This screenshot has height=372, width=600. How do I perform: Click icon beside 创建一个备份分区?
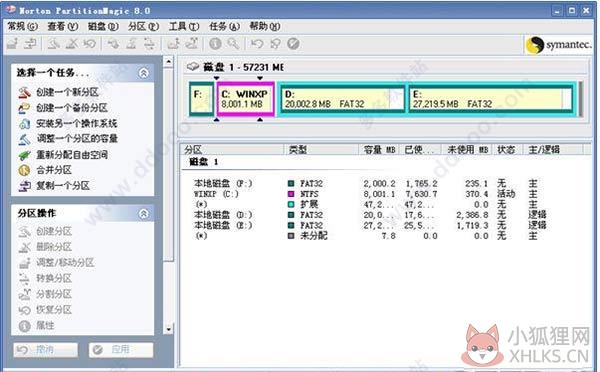click(x=24, y=108)
